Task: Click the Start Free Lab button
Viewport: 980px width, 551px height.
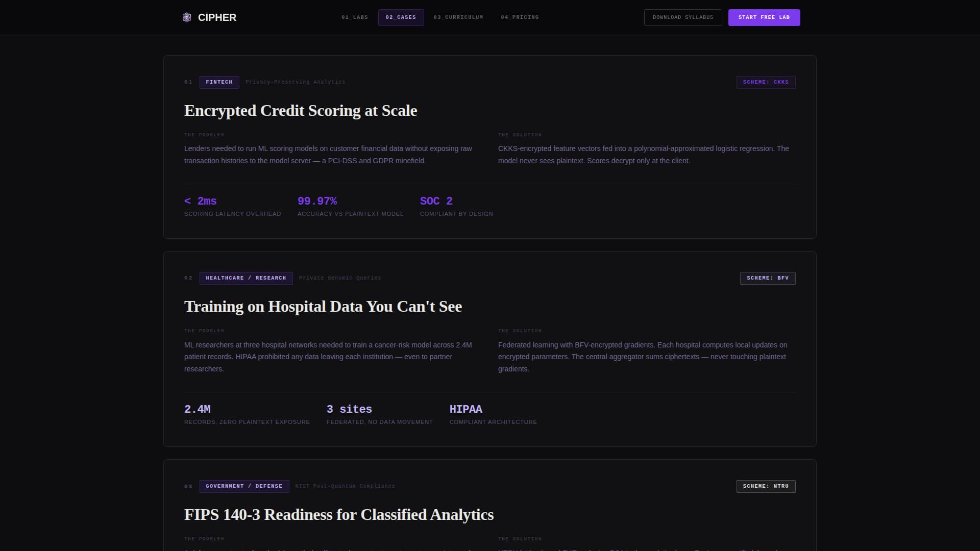Action: (x=764, y=17)
